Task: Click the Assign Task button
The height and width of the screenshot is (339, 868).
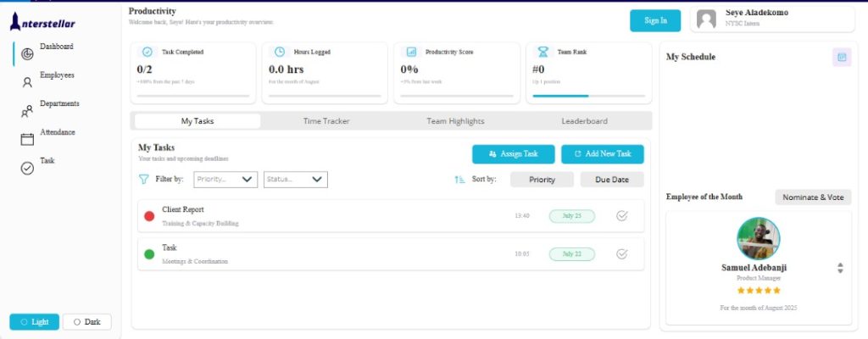Action: (x=514, y=154)
